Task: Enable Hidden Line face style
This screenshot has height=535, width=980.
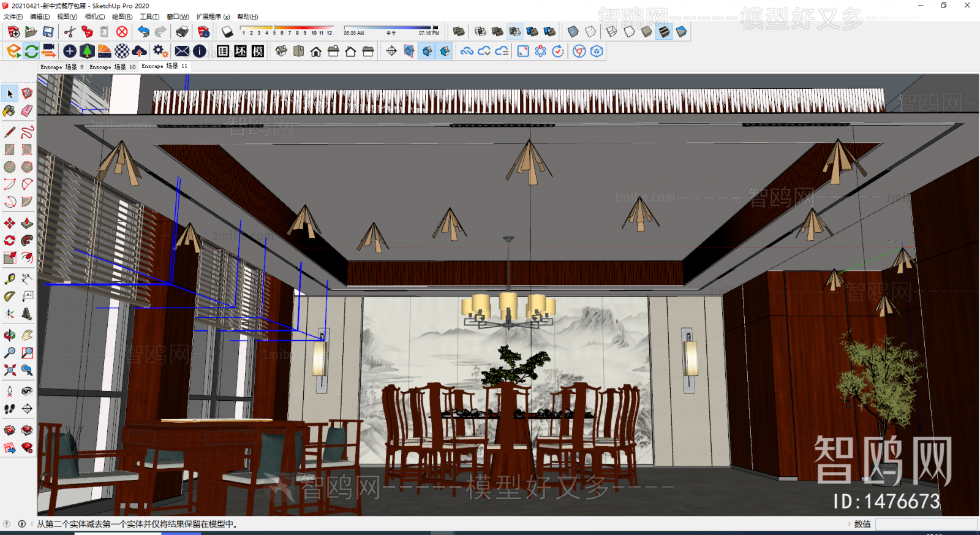Action: pyautogui.click(x=629, y=31)
